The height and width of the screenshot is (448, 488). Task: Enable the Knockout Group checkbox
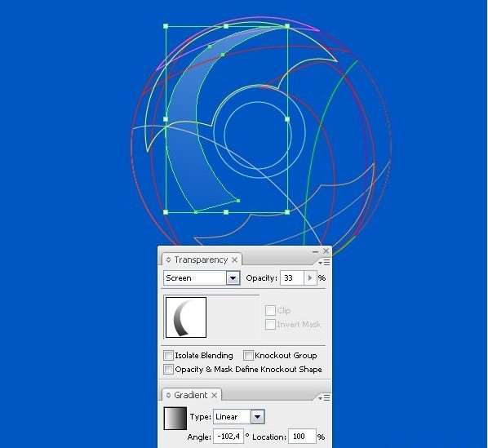pyautogui.click(x=248, y=355)
